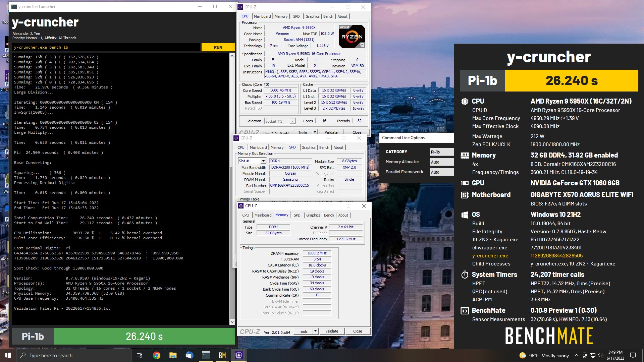The width and height of the screenshot is (644, 362).
Task: Open the Windows Start menu
Action: pos(8,355)
